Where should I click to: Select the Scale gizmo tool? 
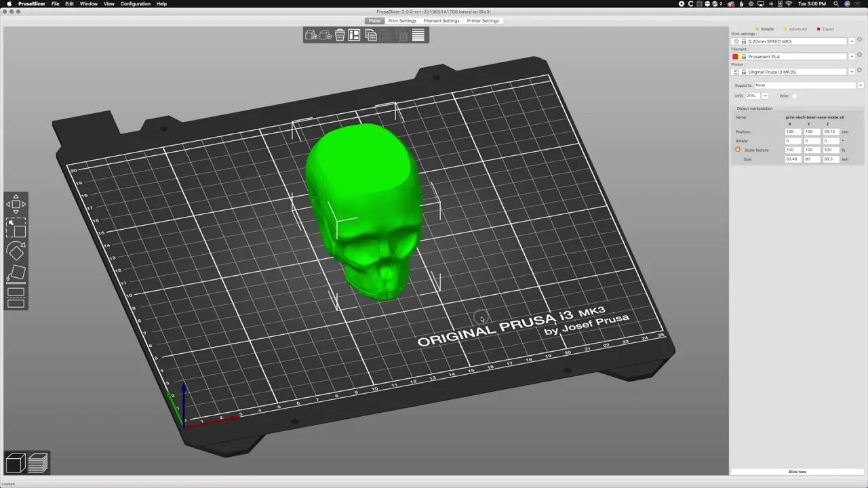pos(16,228)
